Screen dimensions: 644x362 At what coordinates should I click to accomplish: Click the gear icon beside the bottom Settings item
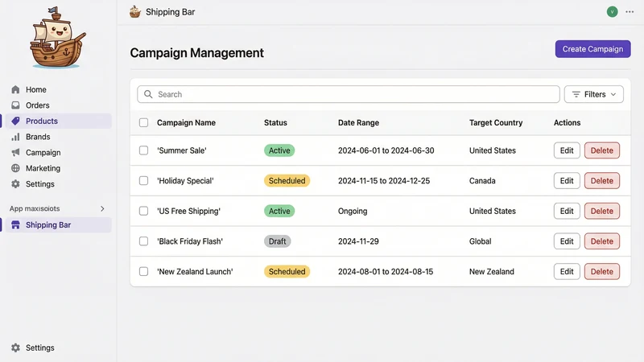click(15, 348)
